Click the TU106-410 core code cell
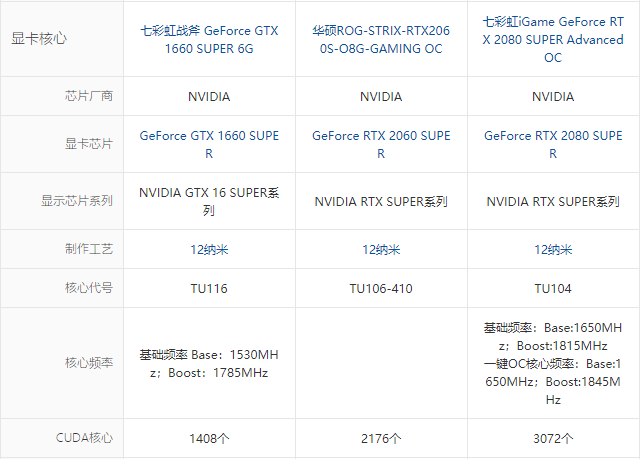 381,289
